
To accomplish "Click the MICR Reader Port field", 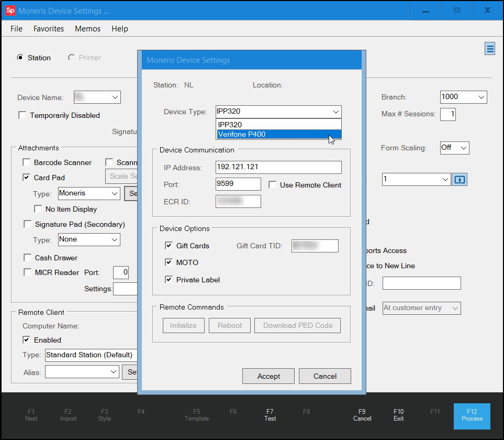I will tap(121, 273).
